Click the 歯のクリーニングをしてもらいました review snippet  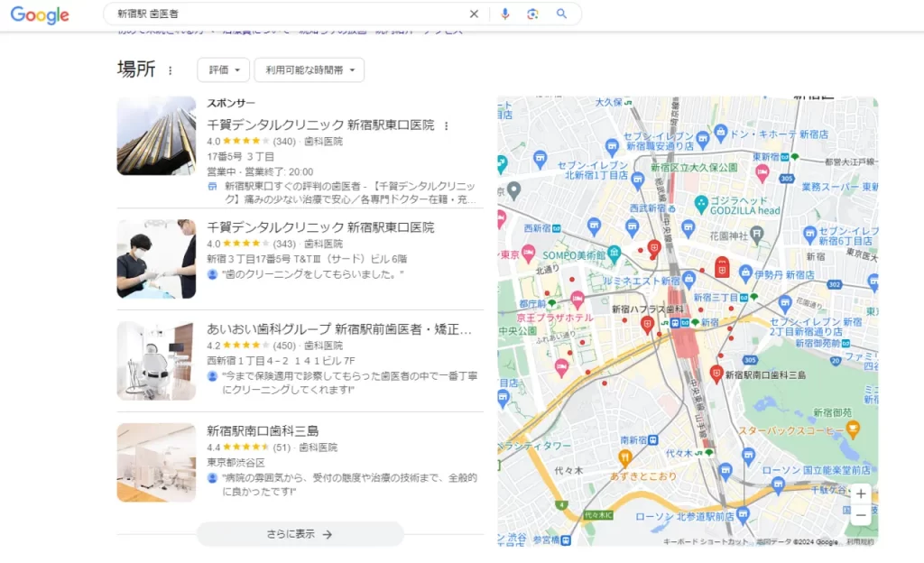313,274
